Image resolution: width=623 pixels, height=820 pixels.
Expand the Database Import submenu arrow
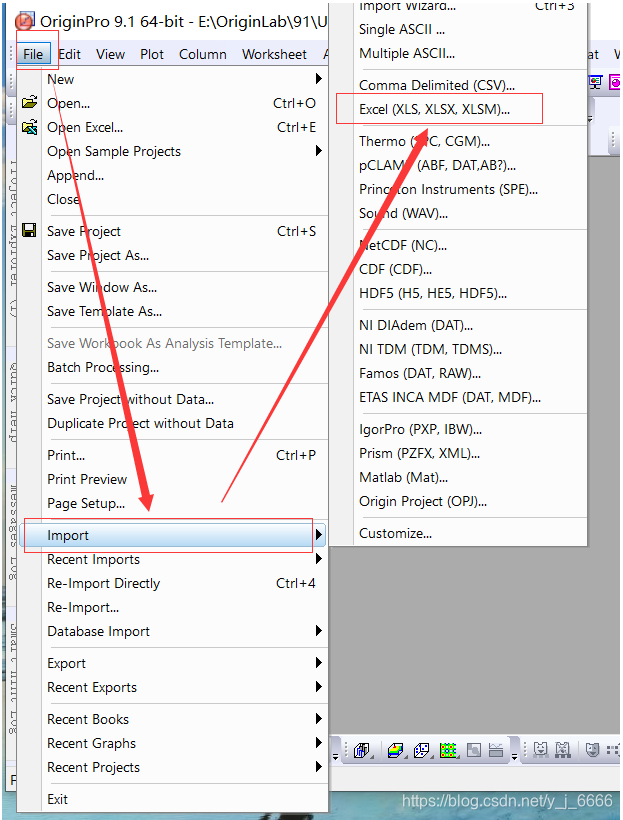[319, 631]
